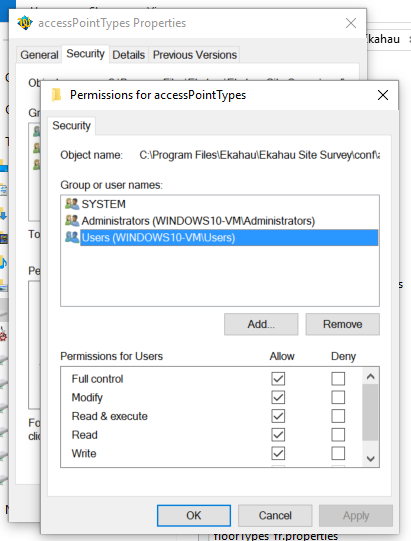Click folder icon in Permissions title bar
This screenshot has width=411, height=541.
[x=56, y=95]
